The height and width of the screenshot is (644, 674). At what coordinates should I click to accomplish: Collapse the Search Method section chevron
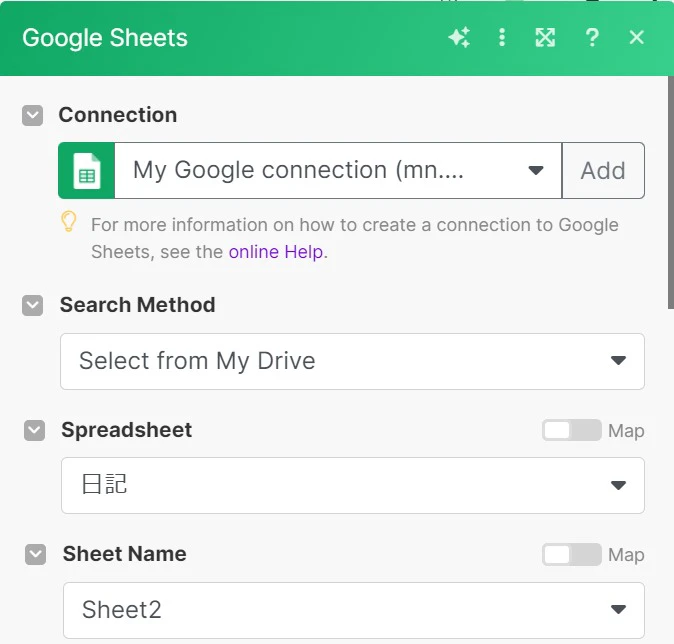[32, 306]
